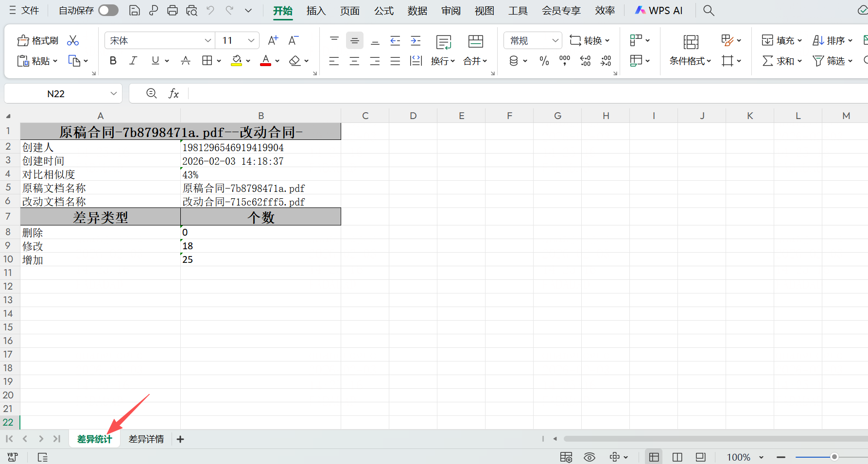This screenshot has height=464, width=868.
Task: Toggle justify text alignment
Action: [x=396, y=61]
